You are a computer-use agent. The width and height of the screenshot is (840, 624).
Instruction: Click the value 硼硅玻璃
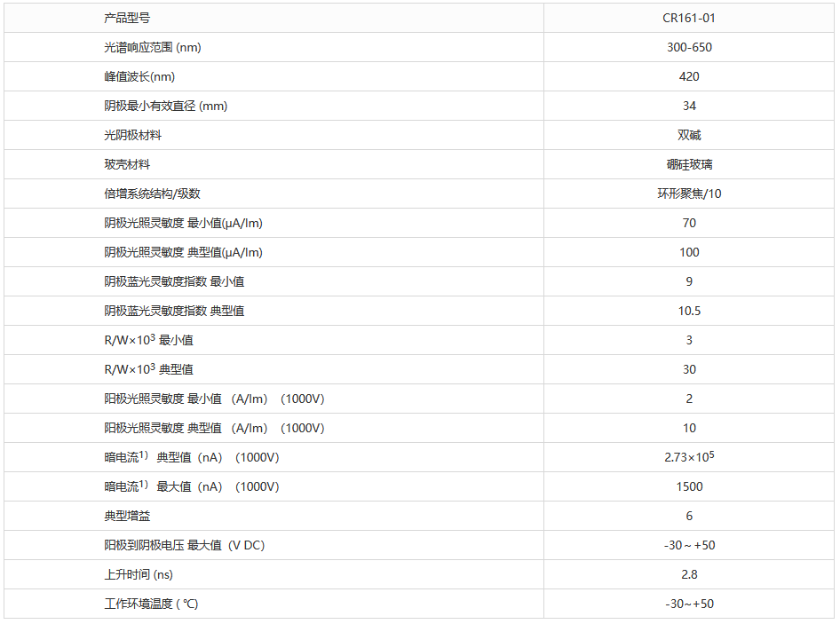pos(689,164)
